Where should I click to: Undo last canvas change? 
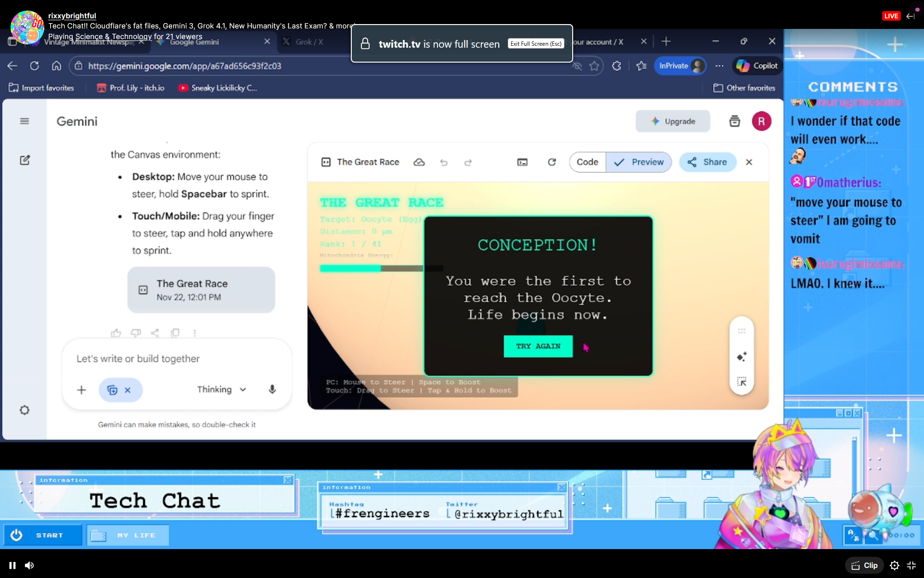tap(444, 162)
